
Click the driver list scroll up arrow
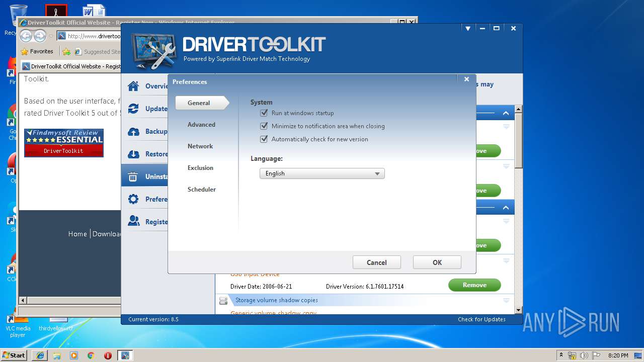tap(519, 109)
